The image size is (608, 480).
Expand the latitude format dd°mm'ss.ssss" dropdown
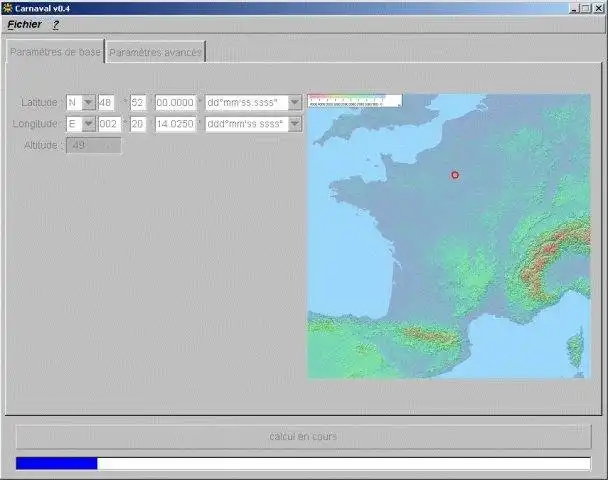295,103
